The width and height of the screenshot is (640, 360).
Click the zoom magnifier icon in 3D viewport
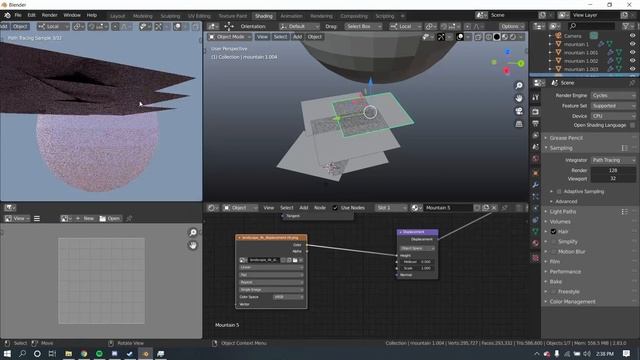[x=519, y=85]
